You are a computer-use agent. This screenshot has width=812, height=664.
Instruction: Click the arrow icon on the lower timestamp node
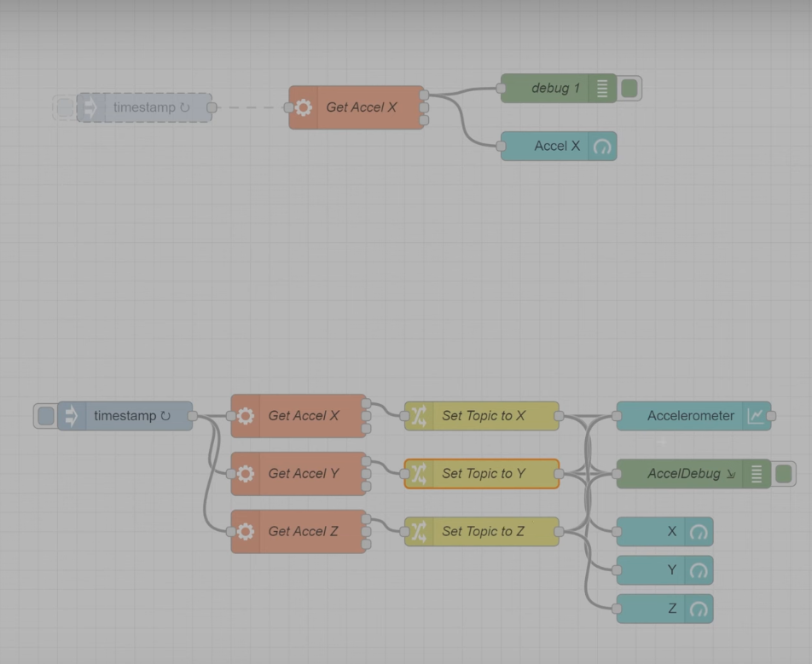coord(72,416)
